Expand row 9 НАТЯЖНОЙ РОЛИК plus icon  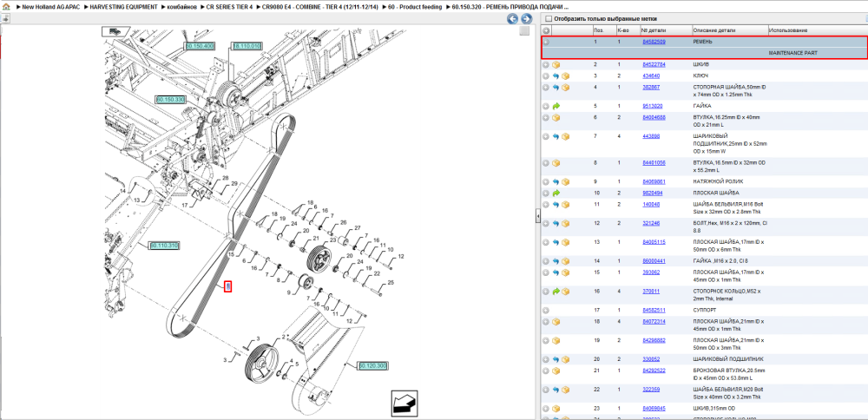click(546, 181)
